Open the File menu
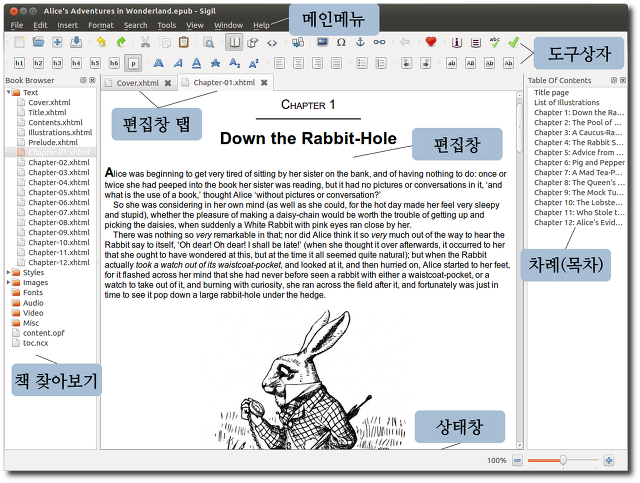Image resolution: width=640 pixels, height=483 pixels. [x=17, y=25]
